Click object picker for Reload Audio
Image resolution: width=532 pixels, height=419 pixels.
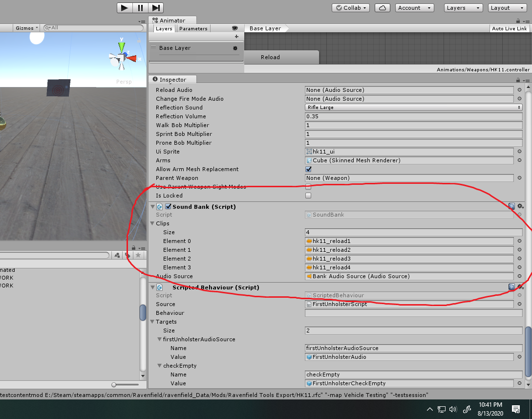tap(519, 90)
